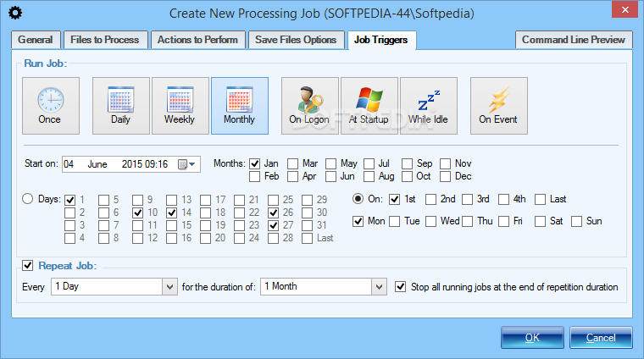Image resolution: width=644 pixels, height=359 pixels.
Task: Select the On Event lightning trigger
Action: click(x=498, y=106)
